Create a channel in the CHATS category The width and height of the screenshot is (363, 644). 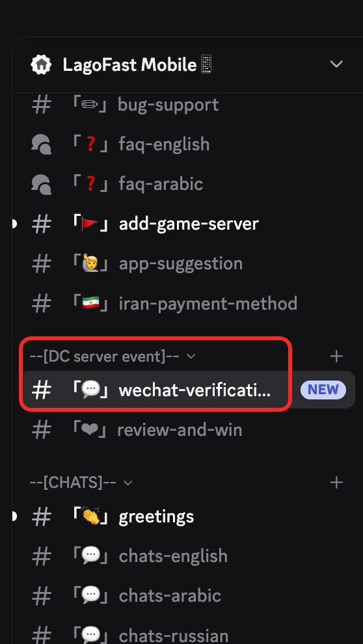(x=336, y=483)
